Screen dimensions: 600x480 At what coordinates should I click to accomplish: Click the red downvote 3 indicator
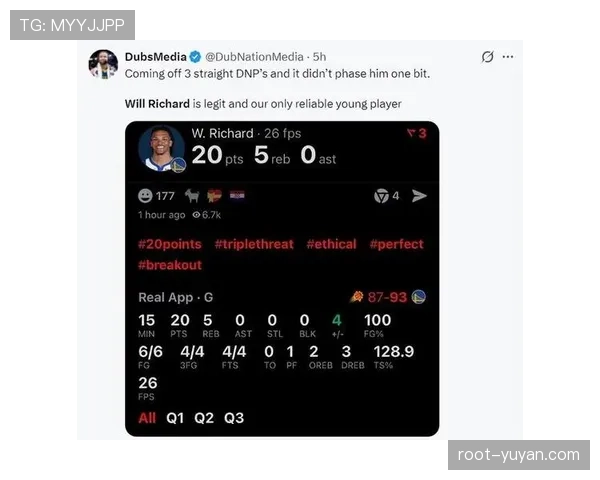point(417,133)
